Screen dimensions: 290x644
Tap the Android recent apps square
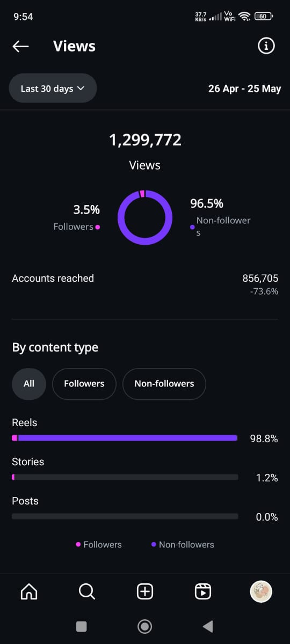pyautogui.click(x=82, y=626)
